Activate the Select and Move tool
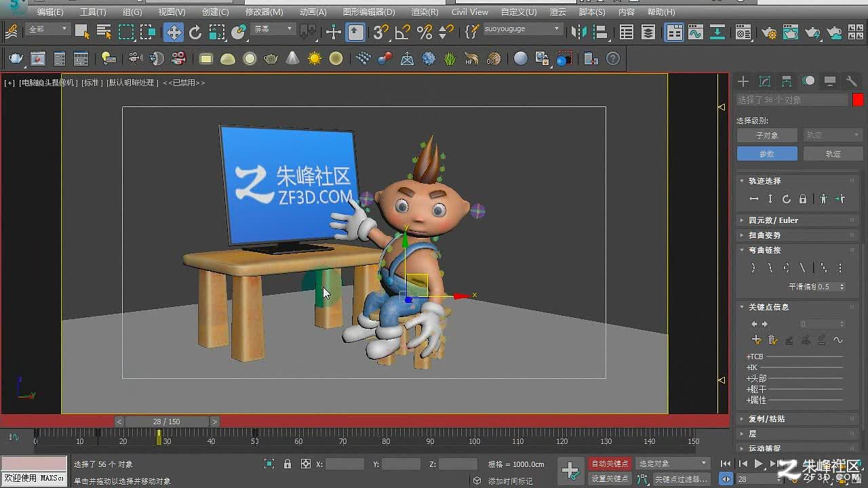The height and width of the screenshot is (488, 868). [x=174, y=32]
